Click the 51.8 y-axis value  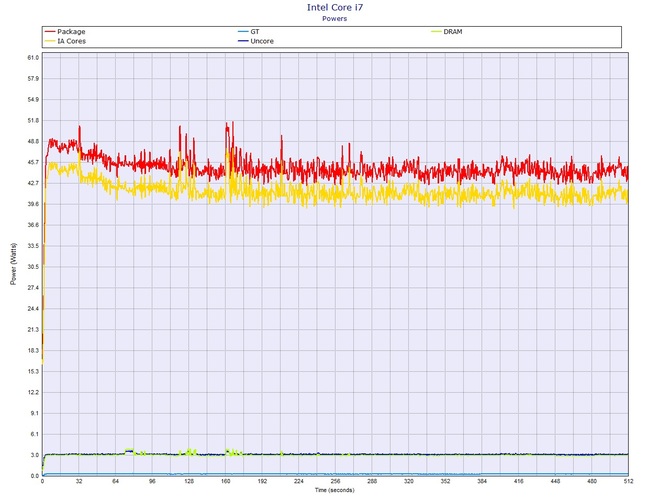(x=33, y=120)
